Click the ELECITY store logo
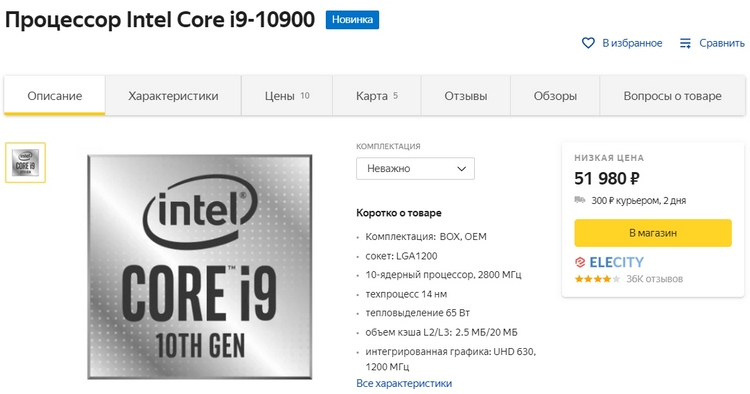The width and height of the screenshot is (750, 394). [609, 262]
